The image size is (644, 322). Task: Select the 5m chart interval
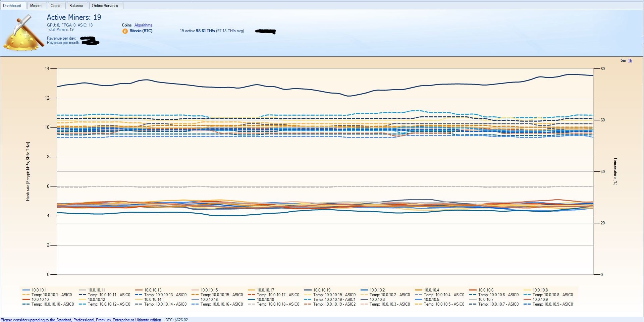pos(623,60)
